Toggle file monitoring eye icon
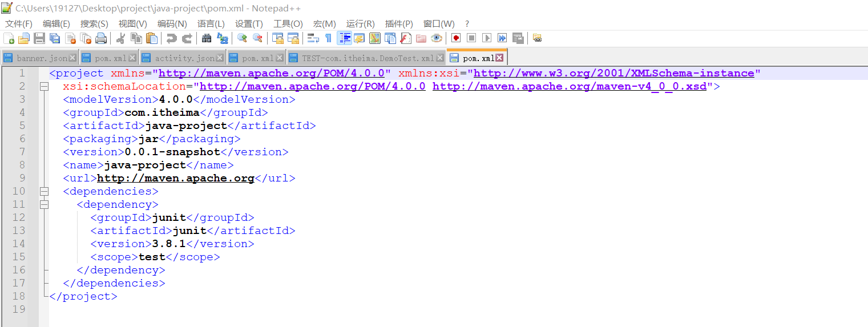 [x=437, y=38]
